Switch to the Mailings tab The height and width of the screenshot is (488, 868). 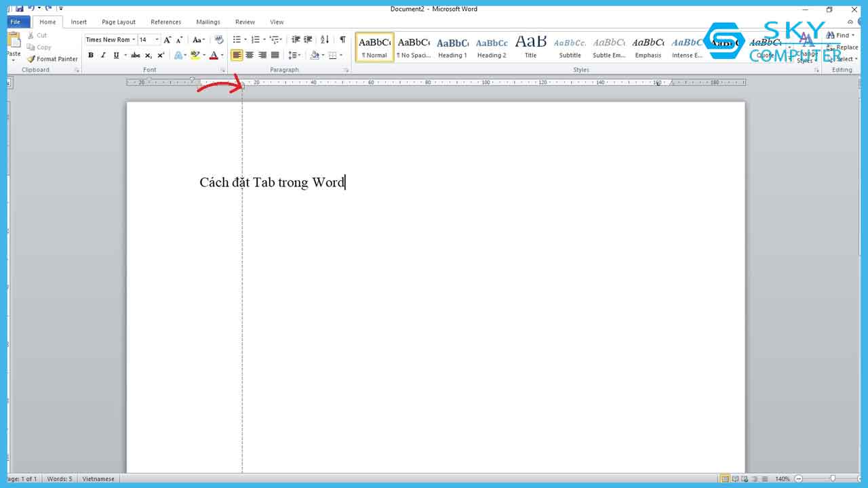click(208, 22)
